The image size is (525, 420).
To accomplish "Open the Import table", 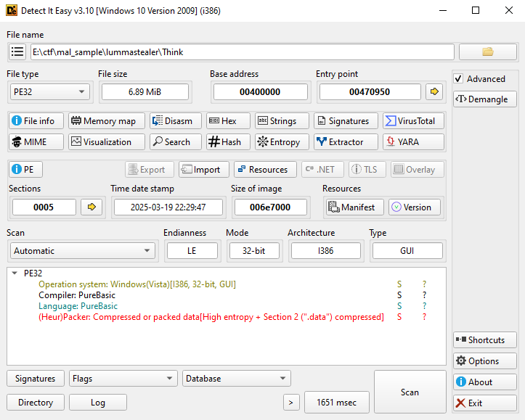I will coord(204,169).
